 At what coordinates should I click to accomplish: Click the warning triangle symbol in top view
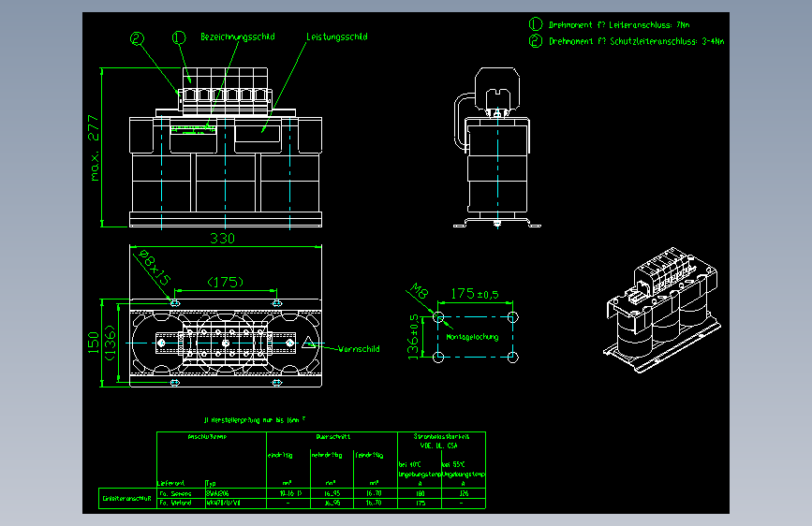(x=309, y=343)
